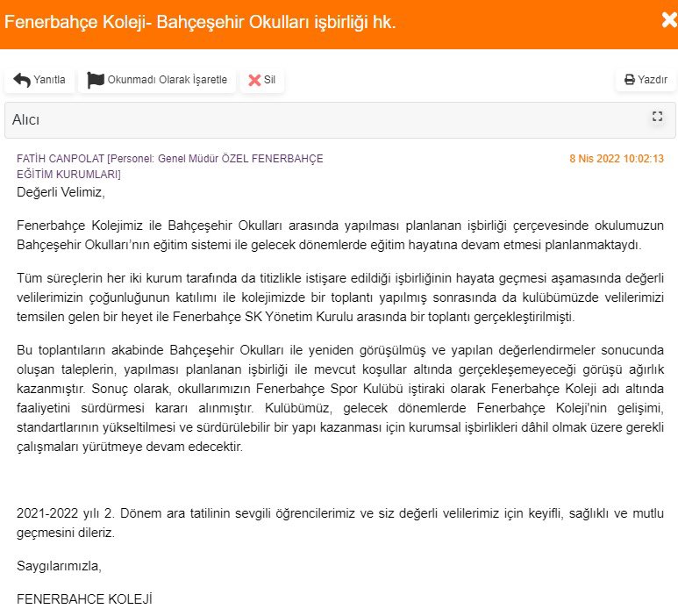The image size is (678, 616).
Task: Click the black flag icon
Action: point(96,80)
